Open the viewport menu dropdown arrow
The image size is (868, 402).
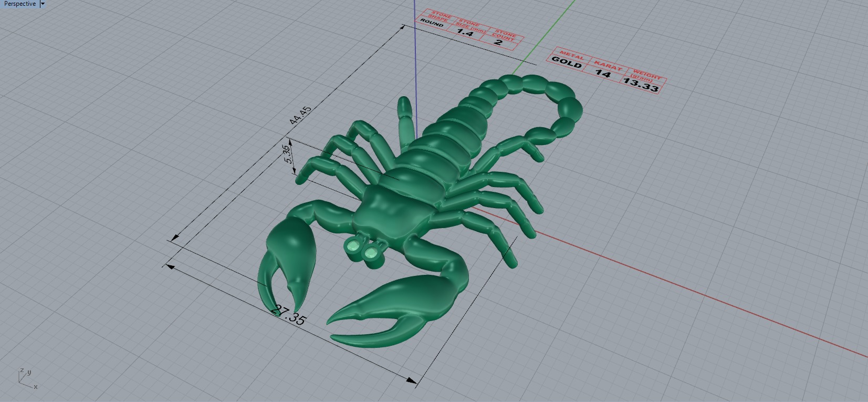click(43, 4)
